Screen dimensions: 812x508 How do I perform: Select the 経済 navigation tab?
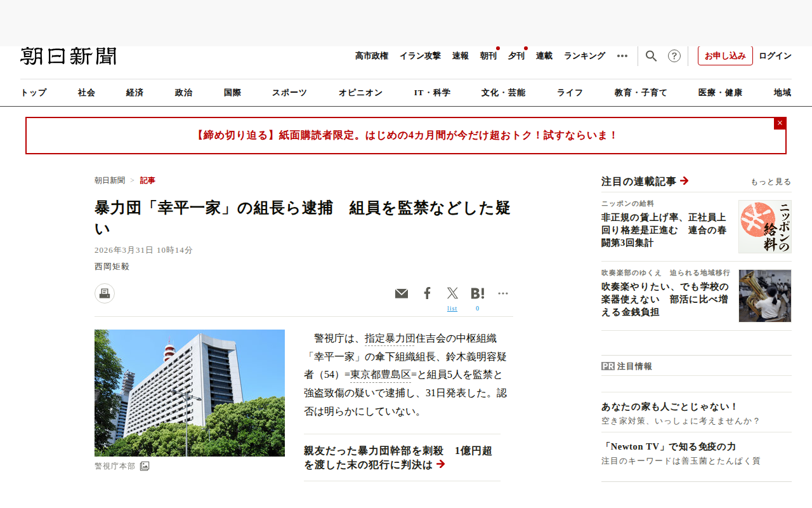coord(135,93)
